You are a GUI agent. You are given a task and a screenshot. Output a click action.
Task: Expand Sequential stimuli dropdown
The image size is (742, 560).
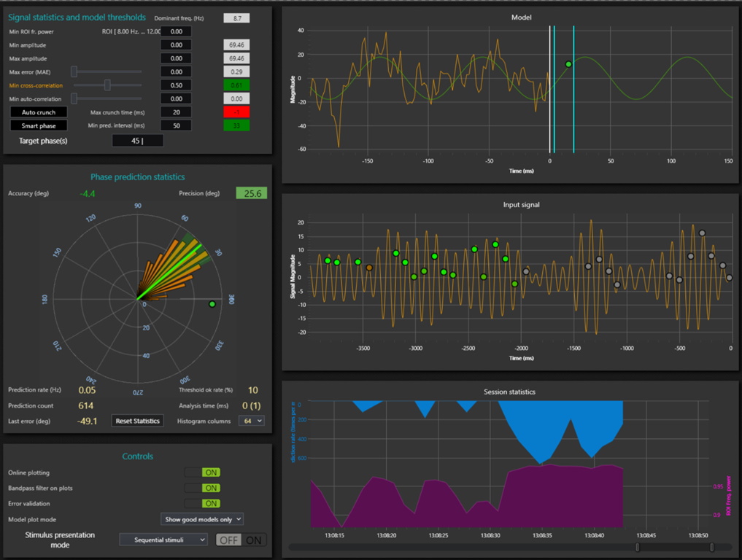[163, 540]
